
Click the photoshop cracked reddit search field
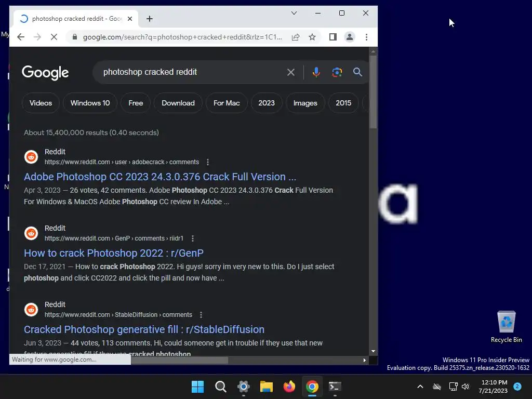[192, 72]
